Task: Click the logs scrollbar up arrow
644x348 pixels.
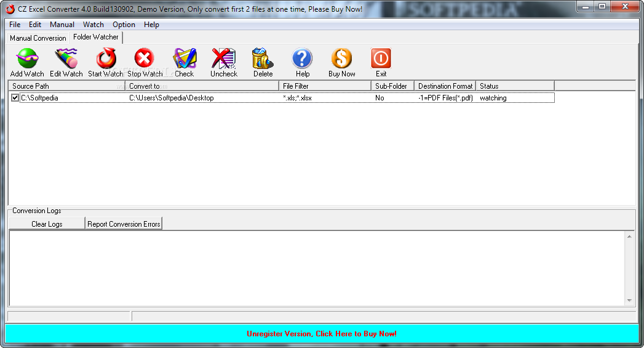Action: point(629,237)
